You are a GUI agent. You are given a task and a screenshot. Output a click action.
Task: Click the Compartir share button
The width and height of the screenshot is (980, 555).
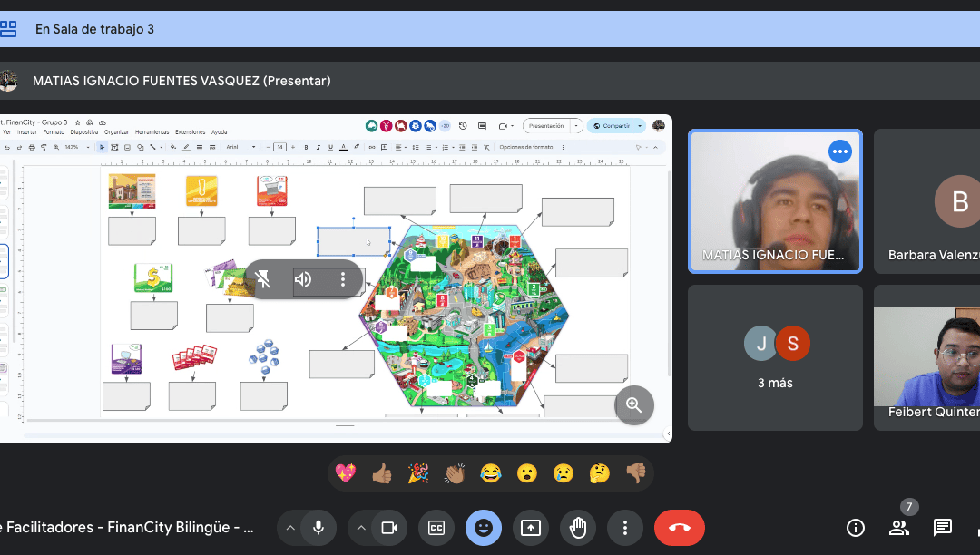point(612,126)
